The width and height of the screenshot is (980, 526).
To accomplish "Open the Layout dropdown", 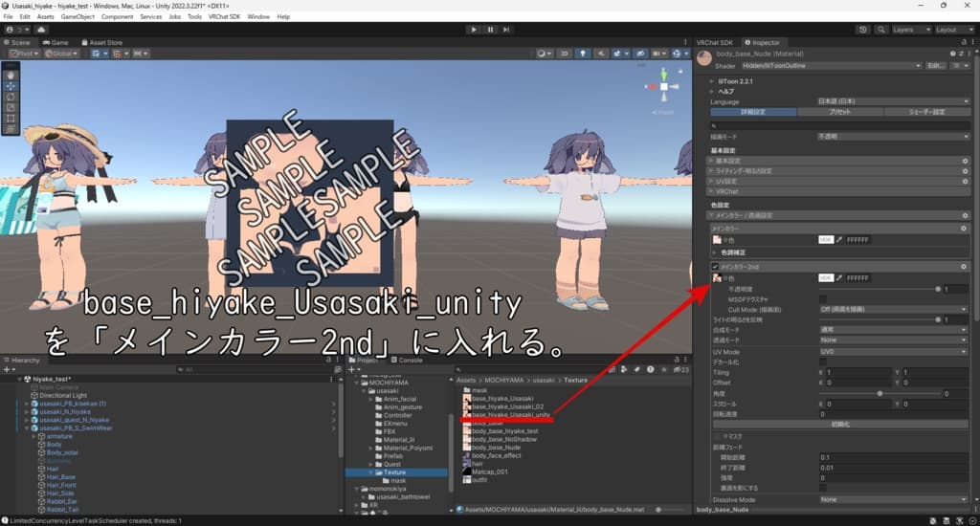I will (x=954, y=30).
